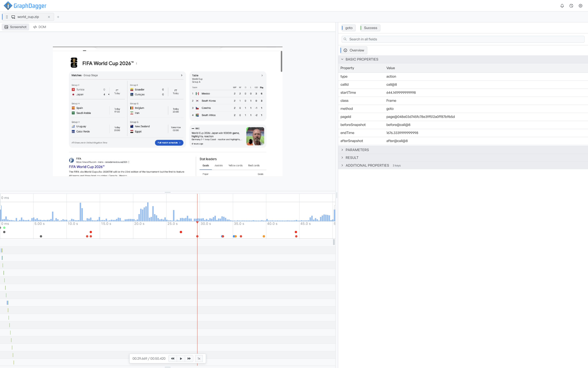The image size is (588, 368).
Task: Click the Value column header
Action: (x=390, y=68)
